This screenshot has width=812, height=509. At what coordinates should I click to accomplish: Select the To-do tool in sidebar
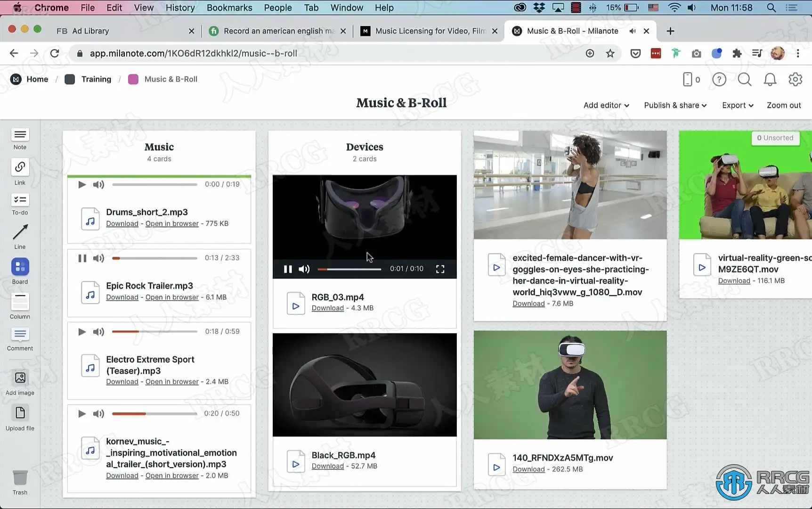pos(20,205)
